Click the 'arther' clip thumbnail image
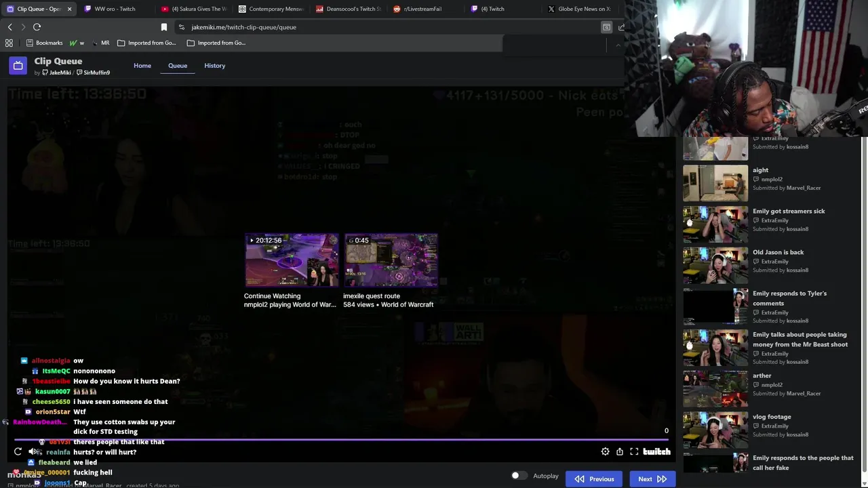The image size is (868, 488). (x=715, y=389)
